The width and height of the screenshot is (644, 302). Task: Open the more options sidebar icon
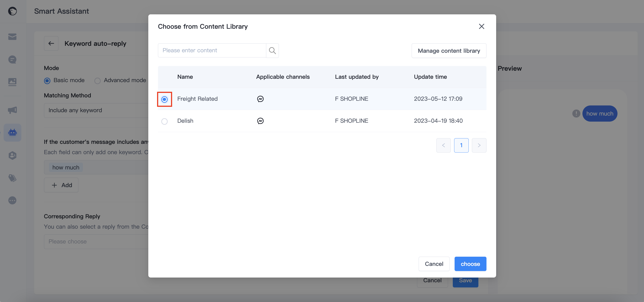pos(13,200)
